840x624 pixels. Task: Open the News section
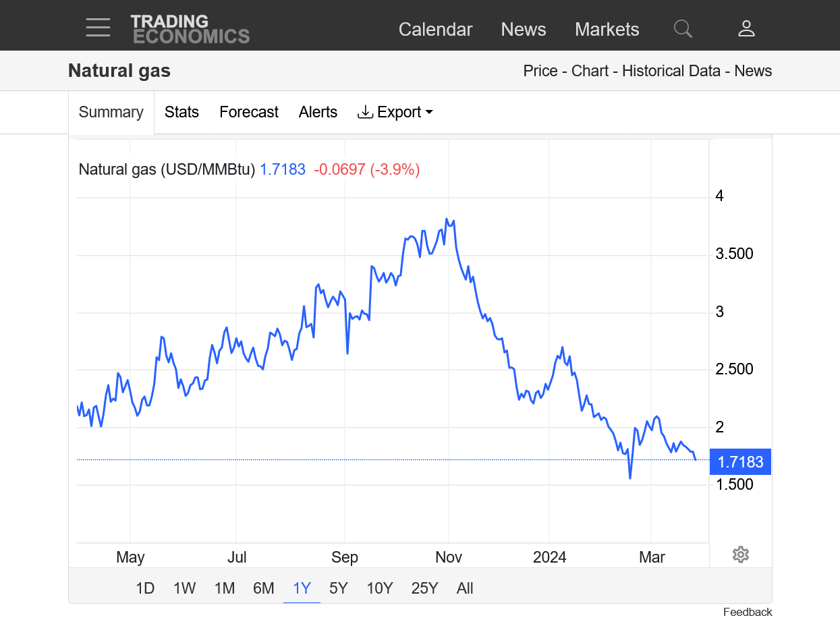[x=524, y=29]
